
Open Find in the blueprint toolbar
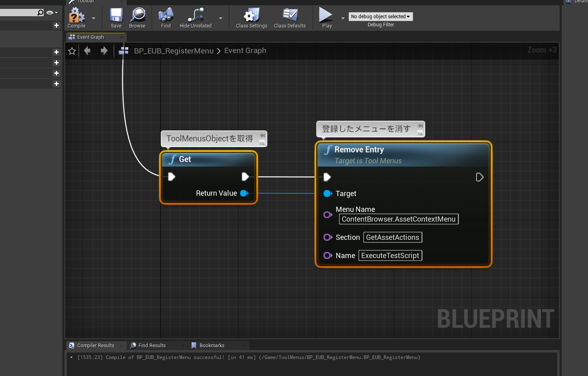tap(165, 17)
